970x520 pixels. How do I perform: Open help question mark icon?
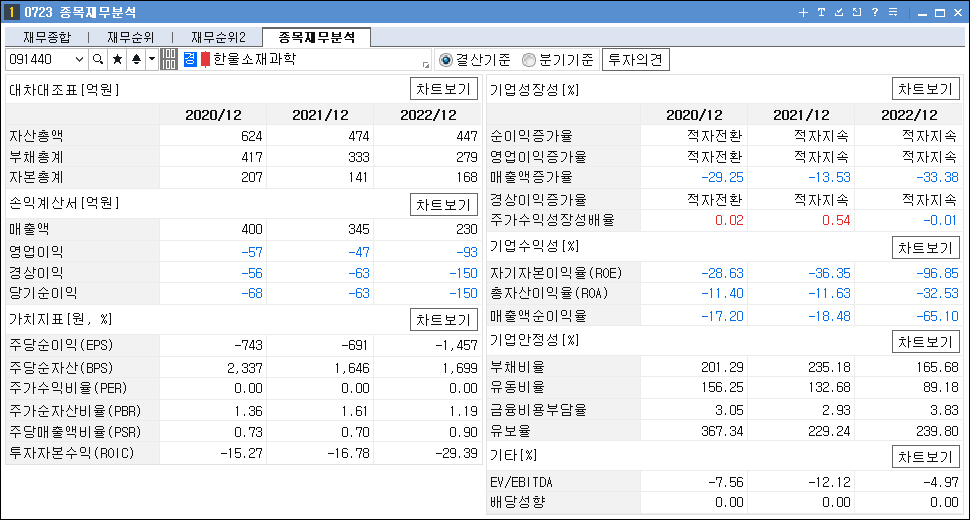click(x=875, y=12)
